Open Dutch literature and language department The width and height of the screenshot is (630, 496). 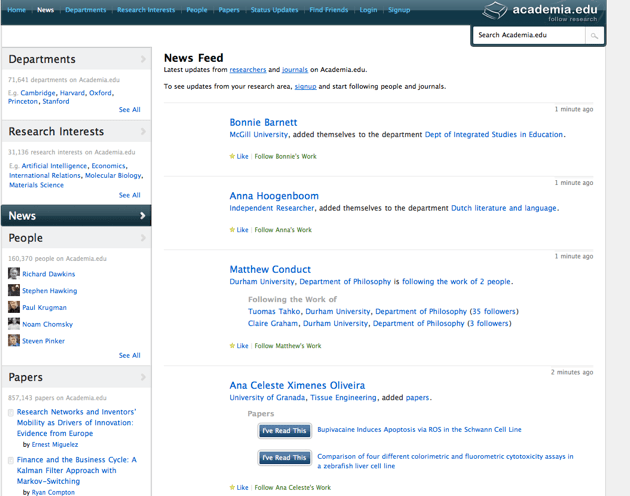pos(504,208)
